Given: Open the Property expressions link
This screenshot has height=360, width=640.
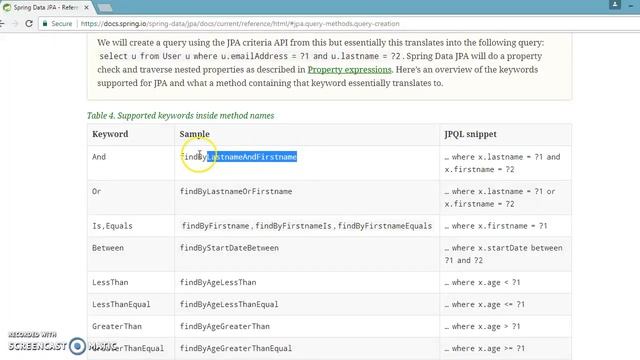Looking at the screenshot, I should coord(349,69).
